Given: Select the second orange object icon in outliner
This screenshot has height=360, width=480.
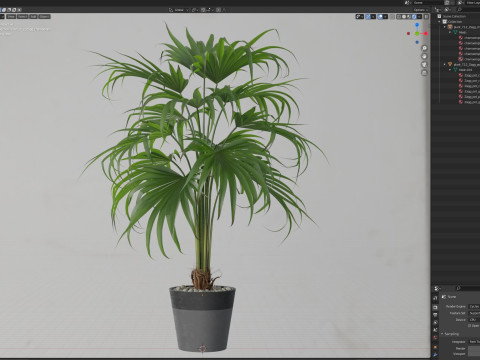Looking at the screenshot, I should [x=450, y=64].
